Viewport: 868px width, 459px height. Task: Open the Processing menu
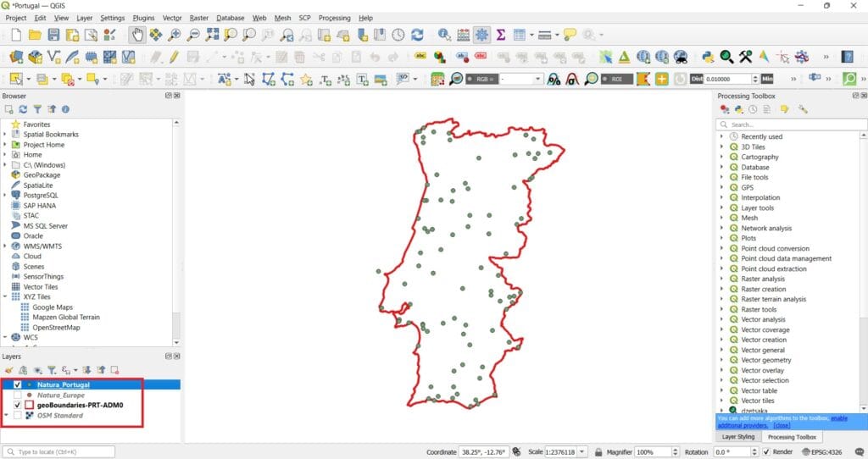(x=334, y=18)
